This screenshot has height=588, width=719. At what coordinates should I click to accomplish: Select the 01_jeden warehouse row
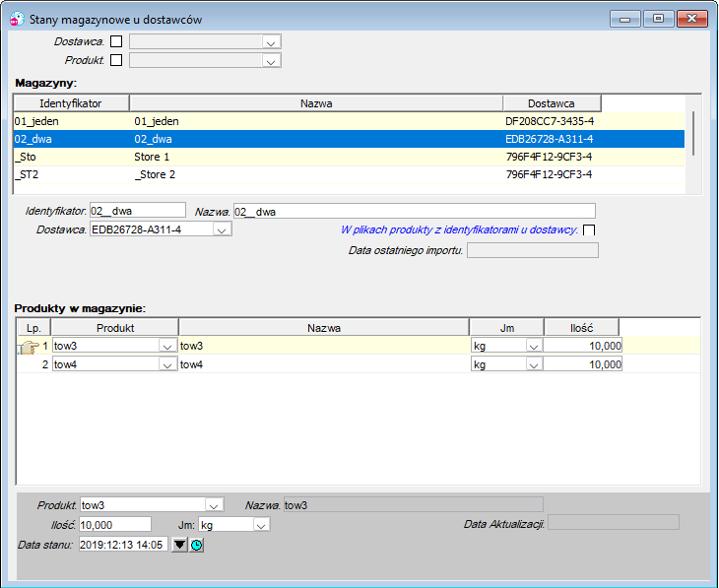(x=349, y=121)
